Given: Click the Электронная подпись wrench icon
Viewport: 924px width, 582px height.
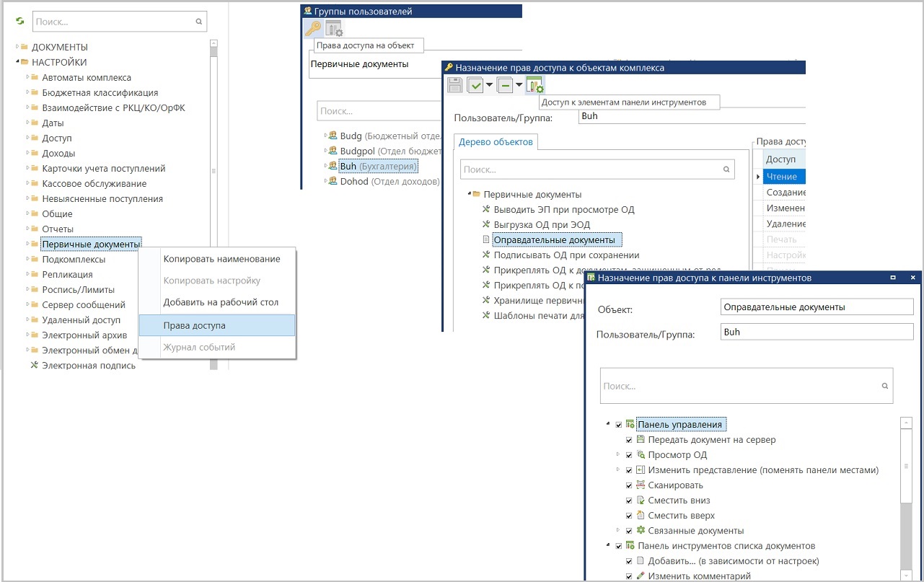Looking at the screenshot, I should click(33, 365).
